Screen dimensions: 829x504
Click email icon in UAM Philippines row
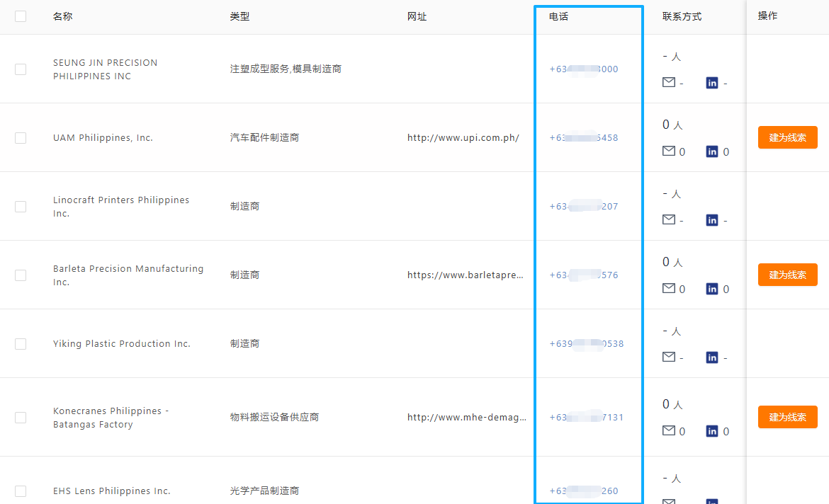tap(669, 151)
